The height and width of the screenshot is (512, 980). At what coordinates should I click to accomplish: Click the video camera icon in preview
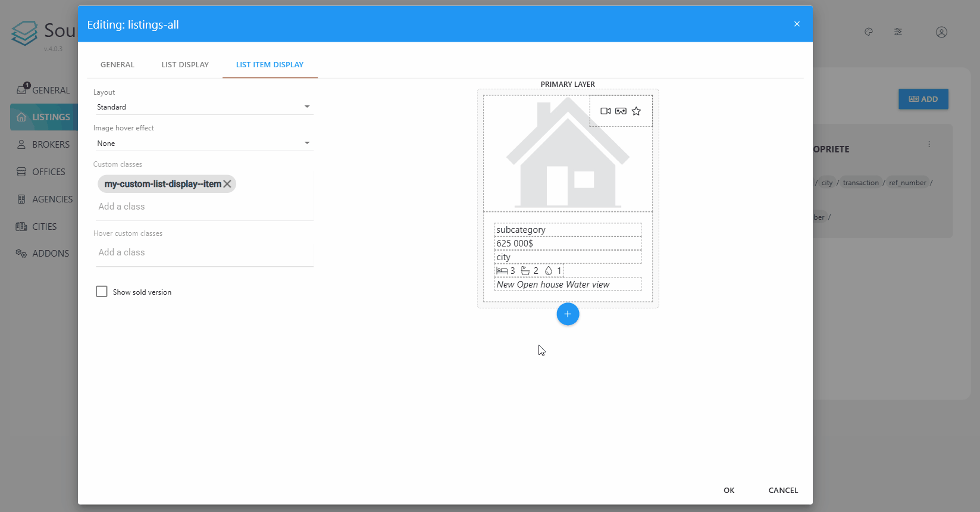[x=606, y=111]
